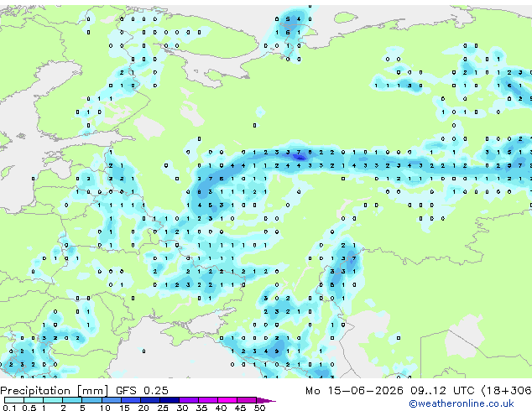Click the 'Mo 15-06-2026' date text
The width and height of the screenshot is (532, 411).
click(354, 391)
